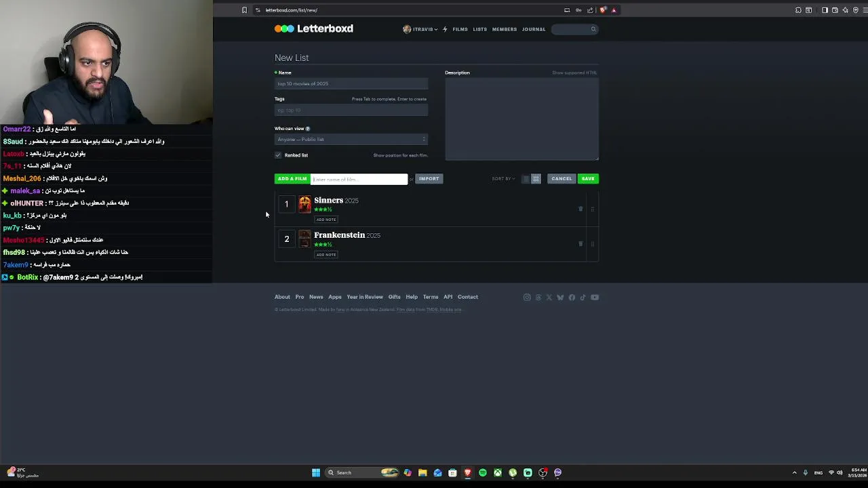
Task: Open Xbox app from the taskbar
Action: pos(498,472)
